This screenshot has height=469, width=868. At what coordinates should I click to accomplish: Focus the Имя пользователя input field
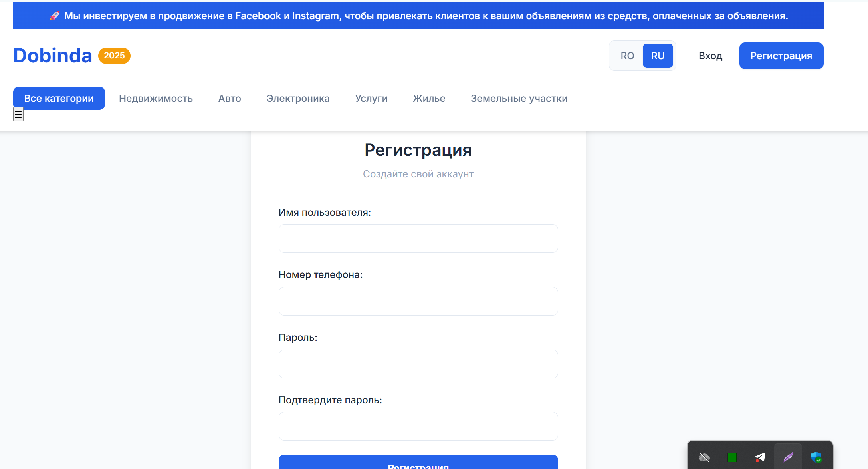coord(418,238)
